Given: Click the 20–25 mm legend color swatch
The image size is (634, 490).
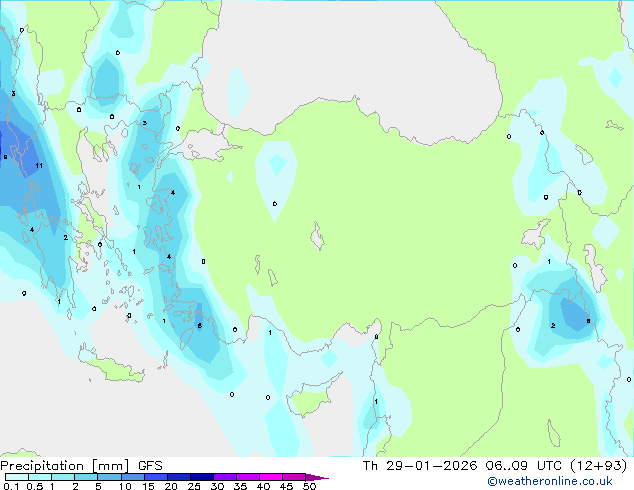Looking at the screenshot, I should 178,477.
